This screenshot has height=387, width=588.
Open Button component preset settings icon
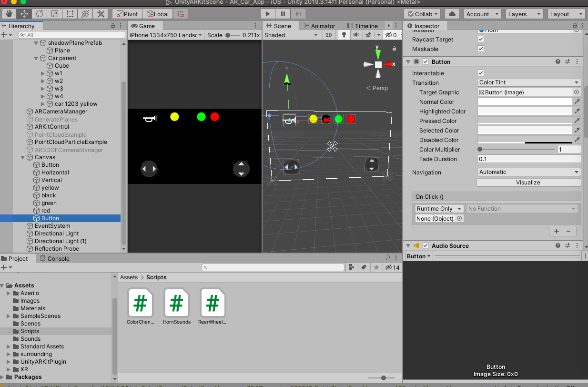click(568, 61)
